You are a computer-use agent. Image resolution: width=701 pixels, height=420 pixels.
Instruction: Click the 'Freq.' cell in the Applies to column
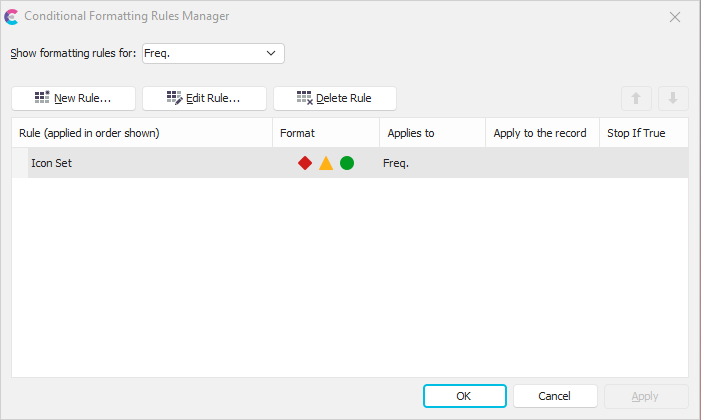point(397,163)
